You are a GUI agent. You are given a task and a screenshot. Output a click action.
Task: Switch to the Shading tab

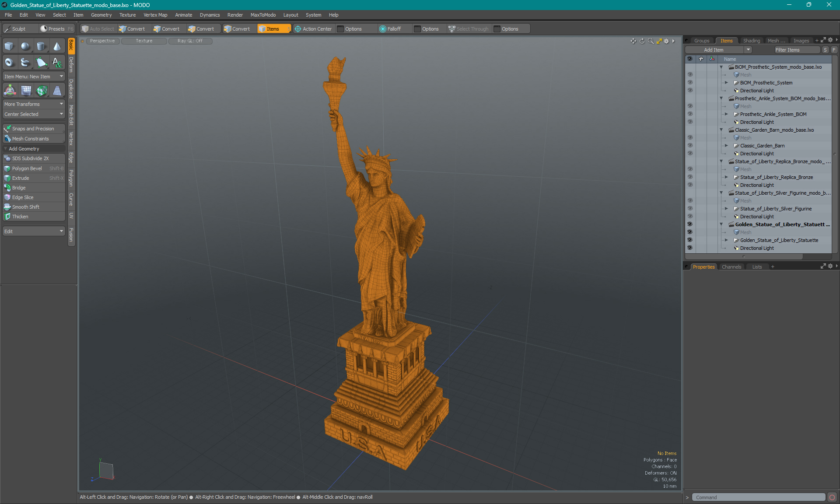click(x=751, y=41)
